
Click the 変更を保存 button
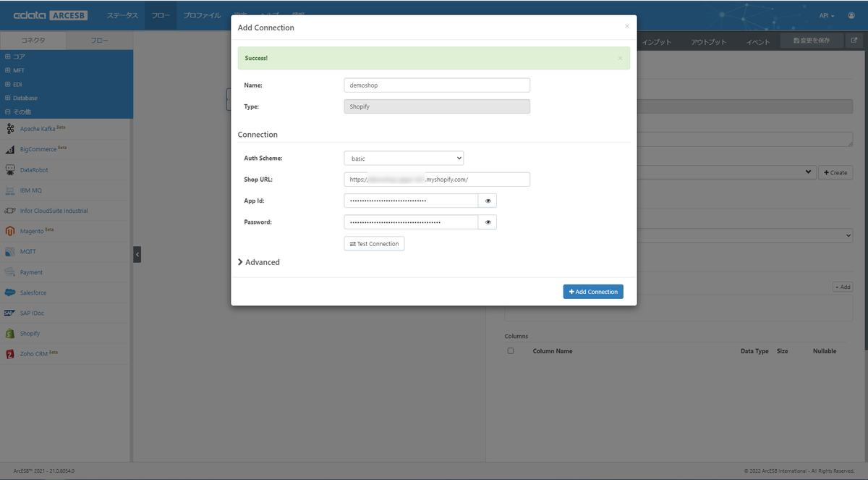812,41
